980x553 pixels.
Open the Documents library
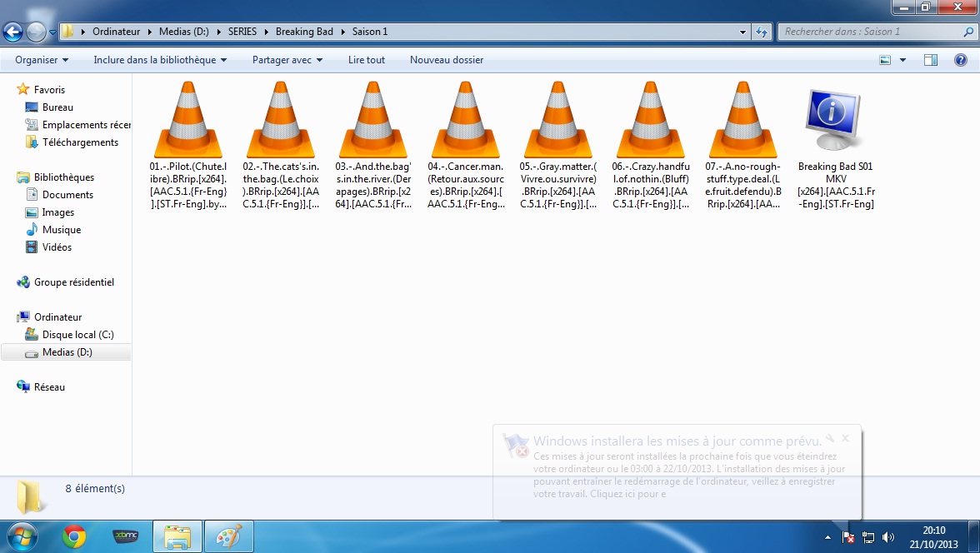pyautogui.click(x=67, y=194)
